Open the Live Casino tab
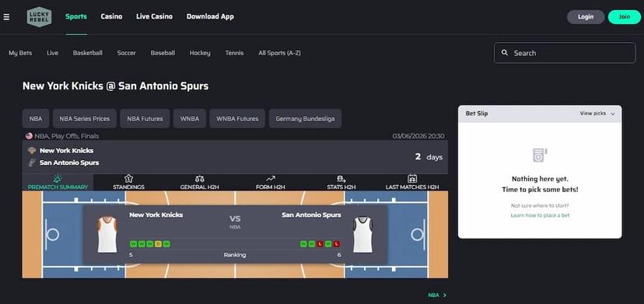The height and width of the screenshot is (304, 644). coord(155,17)
